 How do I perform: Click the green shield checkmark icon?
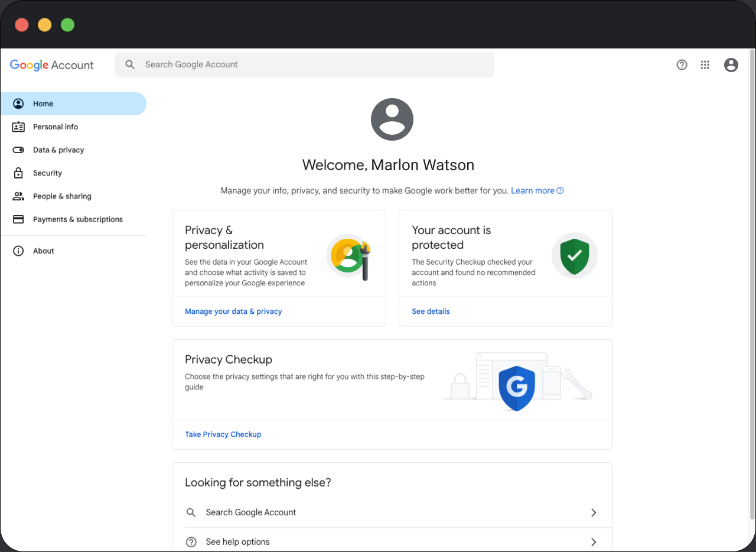pyautogui.click(x=574, y=255)
